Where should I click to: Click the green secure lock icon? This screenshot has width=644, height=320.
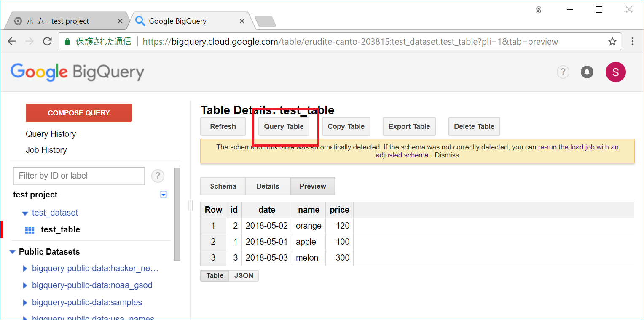[67, 41]
